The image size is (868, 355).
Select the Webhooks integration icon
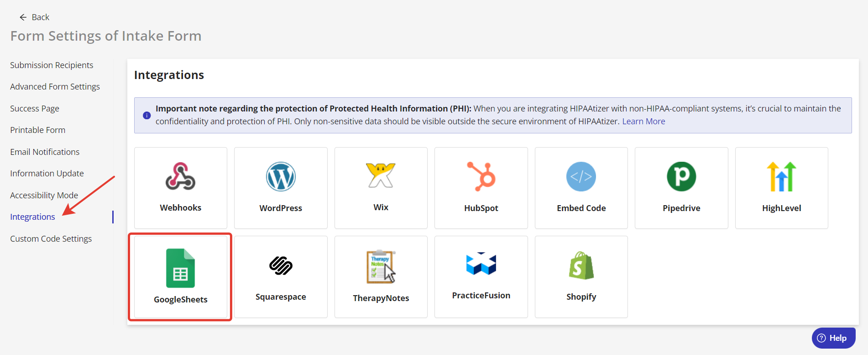(180, 187)
